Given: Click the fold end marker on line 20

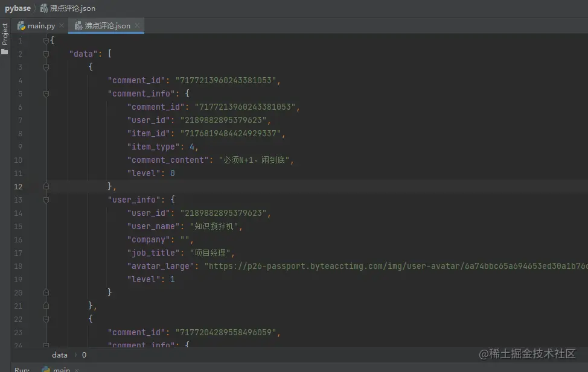Looking at the screenshot, I should click(46, 292).
